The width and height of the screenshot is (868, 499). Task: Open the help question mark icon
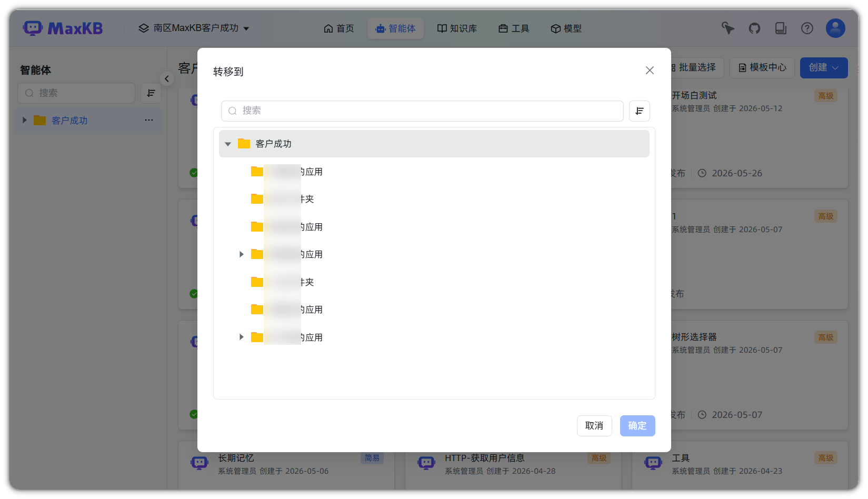pyautogui.click(x=807, y=28)
